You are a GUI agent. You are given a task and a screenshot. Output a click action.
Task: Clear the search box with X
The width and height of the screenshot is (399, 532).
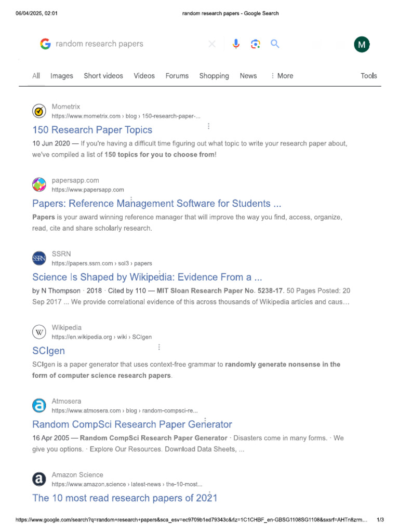[212, 44]
